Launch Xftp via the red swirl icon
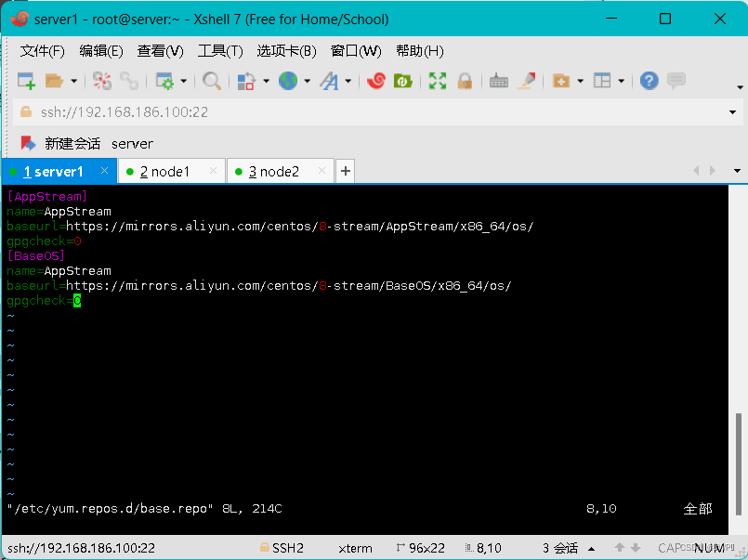Screen dimensions: 748x560 [x=376, y=81]
